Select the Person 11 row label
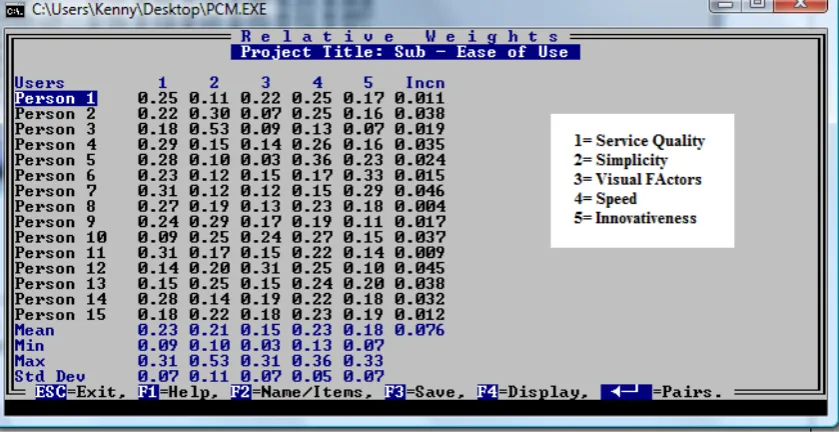Screen dimensions: 839x434 [x=60, y=253]
